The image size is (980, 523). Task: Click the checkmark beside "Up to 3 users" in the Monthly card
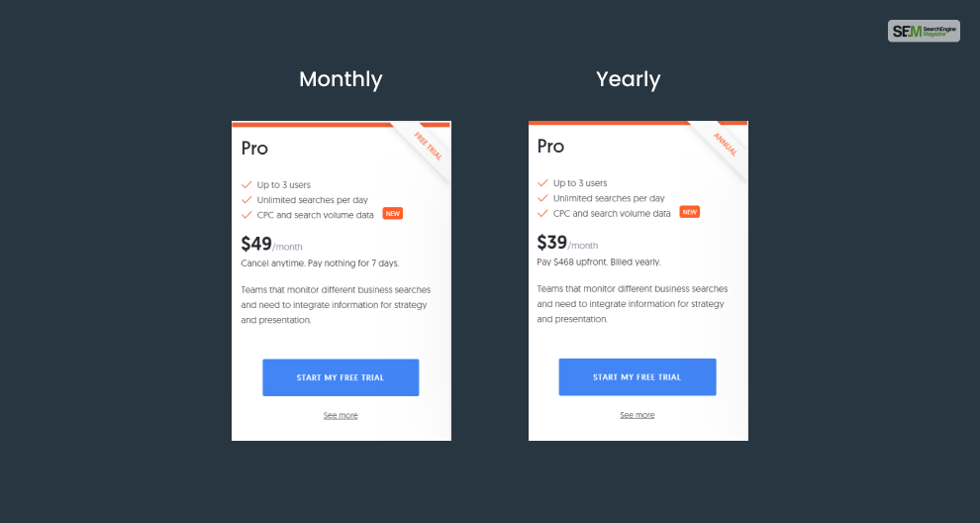pyautogui.click(x=246, y=183)
